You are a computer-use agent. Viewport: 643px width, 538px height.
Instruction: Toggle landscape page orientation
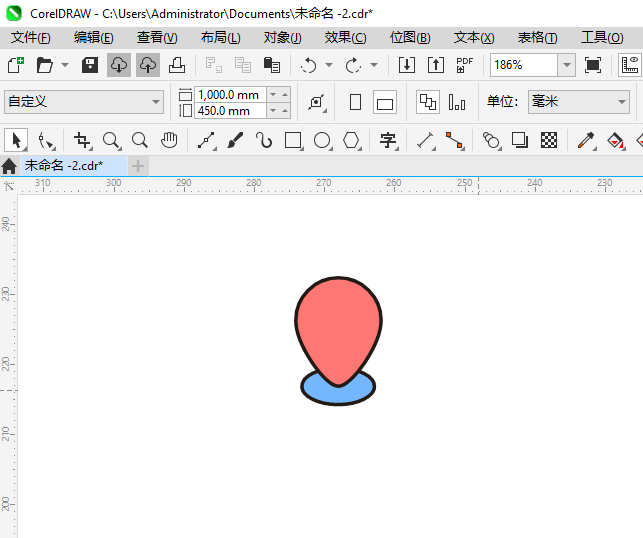point(385,102)
